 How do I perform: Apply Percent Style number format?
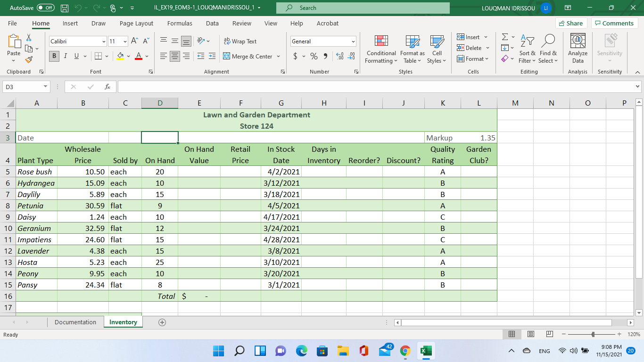click(314, 56)
